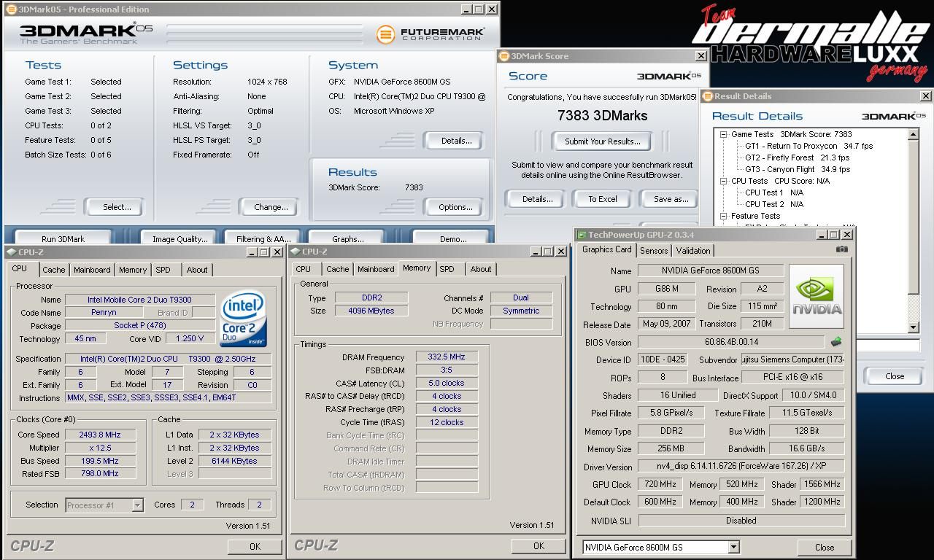Click the System Details... button
The height and width of the screenshot is (560, 934).
click(x=453, y=141)
